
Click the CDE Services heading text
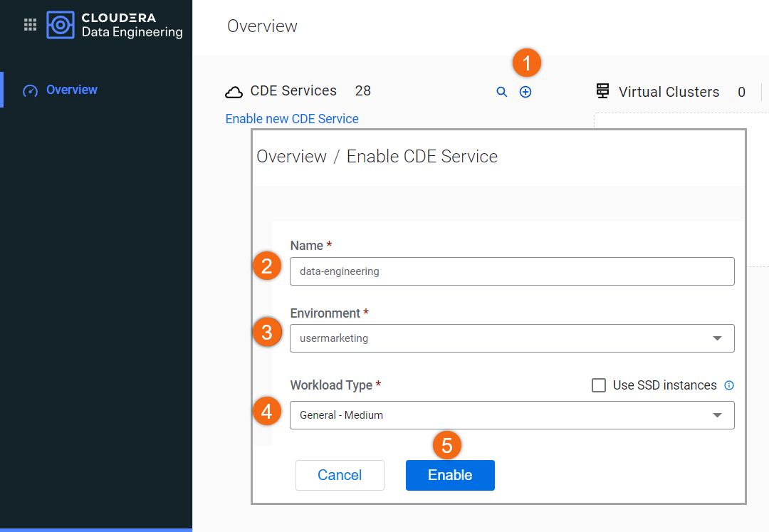(x=293, y=90)
